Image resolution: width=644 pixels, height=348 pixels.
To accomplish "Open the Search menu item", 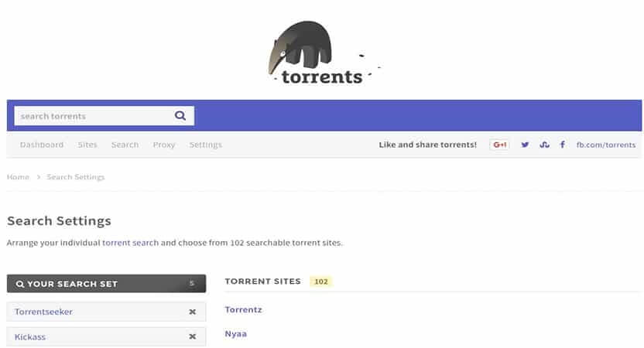I will coord(125,145).
